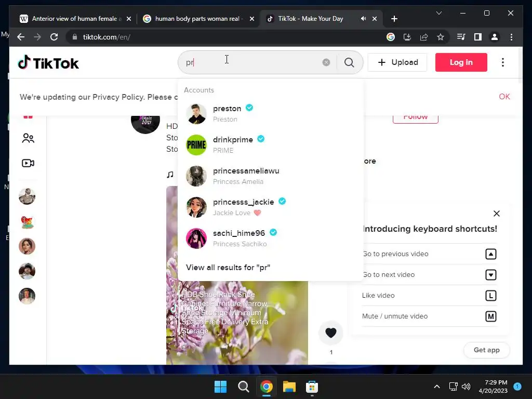
Task: Open a new browser tab
Action: tap(394, 19)
